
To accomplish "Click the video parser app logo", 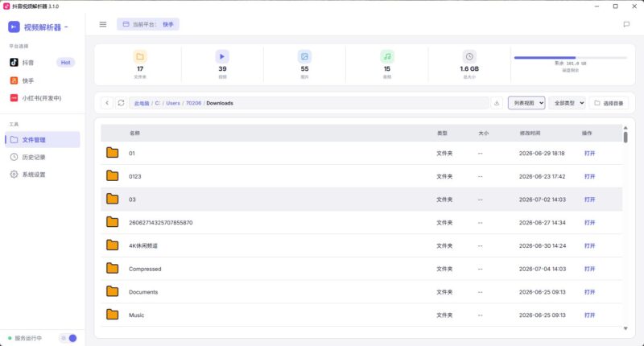I will click(x=14, y=27).
